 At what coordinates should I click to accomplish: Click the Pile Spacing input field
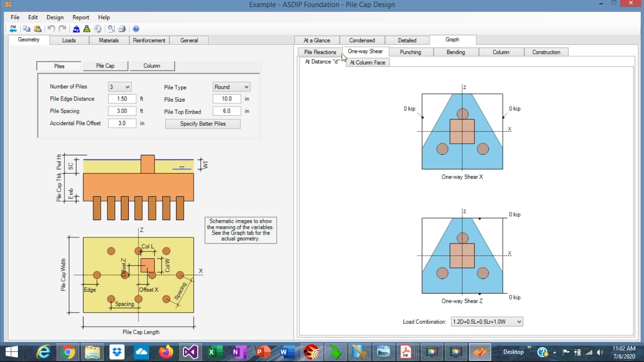click(x=122, y=111)
